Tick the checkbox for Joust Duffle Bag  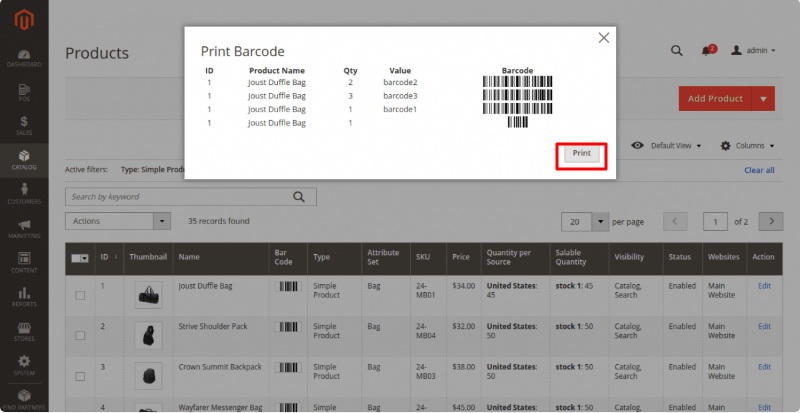coord(80,295)
